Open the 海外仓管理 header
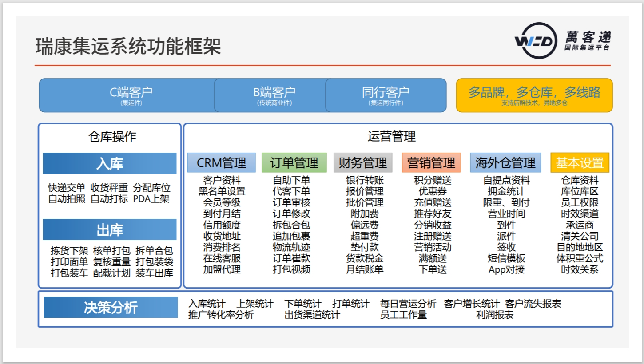The image size is (644, 364). (x=505, y=163)
